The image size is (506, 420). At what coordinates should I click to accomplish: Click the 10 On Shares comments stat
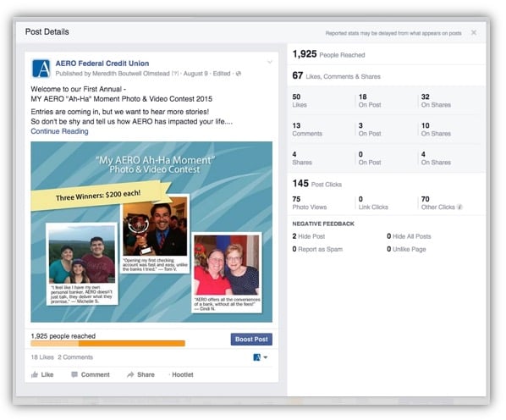pos(436,130)
